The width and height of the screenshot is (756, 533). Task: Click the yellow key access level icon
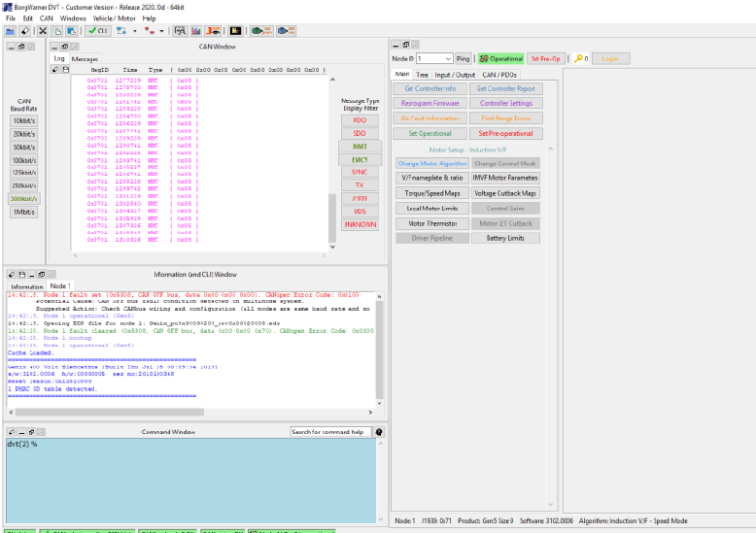click(x=578, y=59)
